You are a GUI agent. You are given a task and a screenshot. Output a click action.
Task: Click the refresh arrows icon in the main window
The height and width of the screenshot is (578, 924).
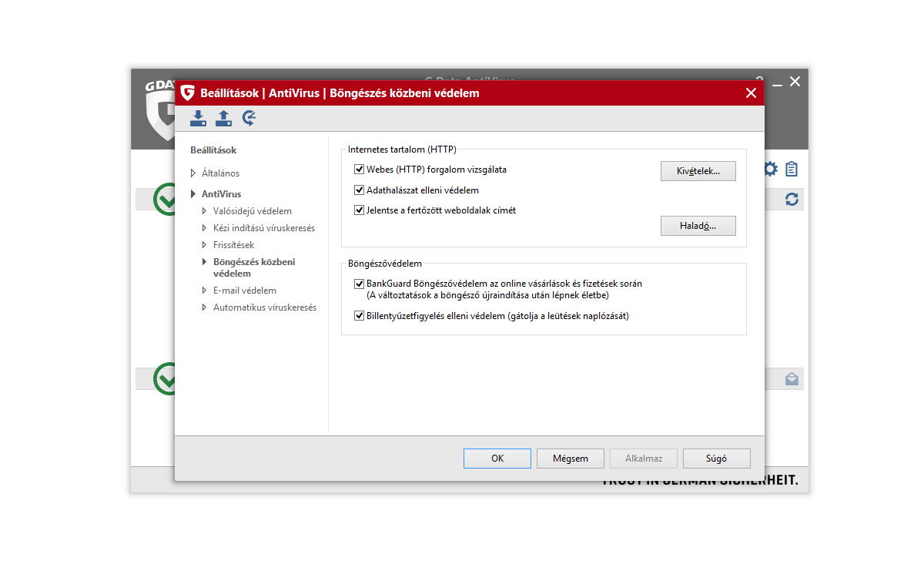pyautogui.click(x=792, y=199)
